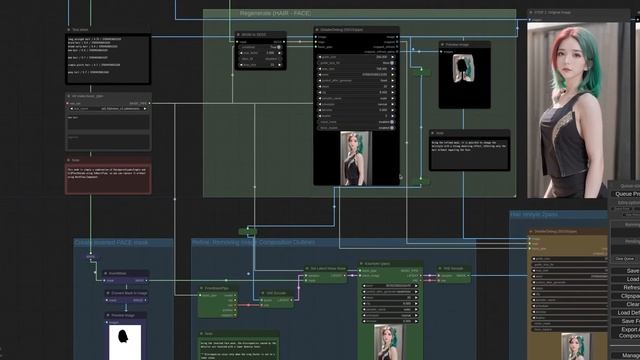640x360 pixels.
Task: Open the Manager button in the side menu
Action: click(x=626, y=356)
